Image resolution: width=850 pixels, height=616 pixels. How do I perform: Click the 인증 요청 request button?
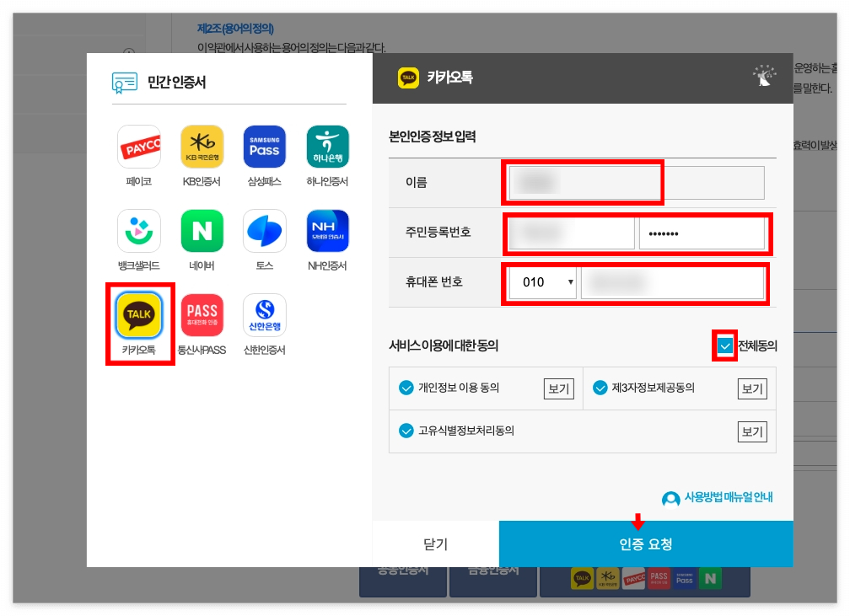click(x=646, y=544)
